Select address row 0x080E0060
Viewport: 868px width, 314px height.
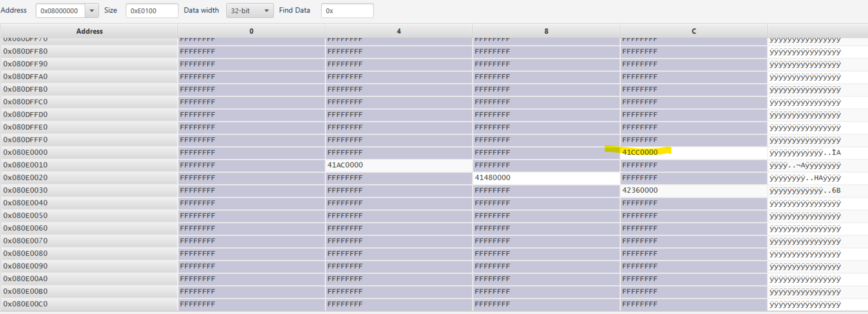(x=89, y=228)
